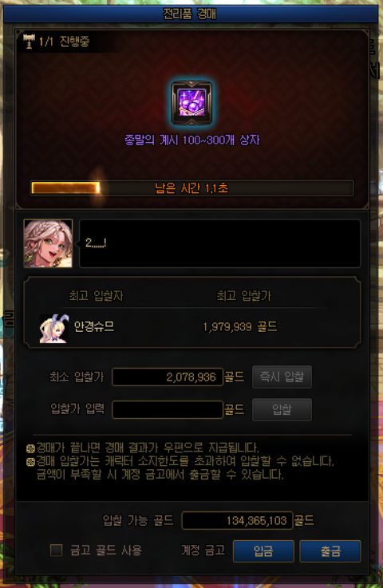Click the 입찰 가능 골드 field showing 134,365,103
This screenshot has height=588, width=383.
pos(237,520)
